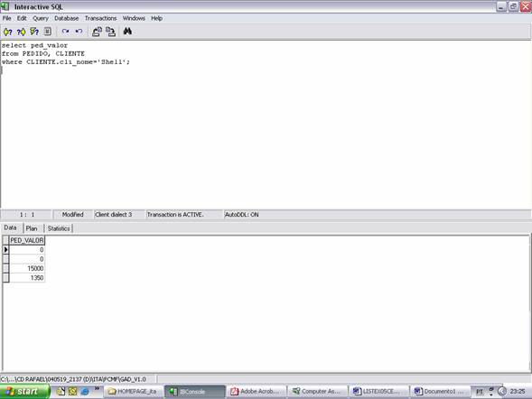The height and width of the screenshot is (399, 532).
Task: Switch to the Plan tab
Action: coord(32,228)
